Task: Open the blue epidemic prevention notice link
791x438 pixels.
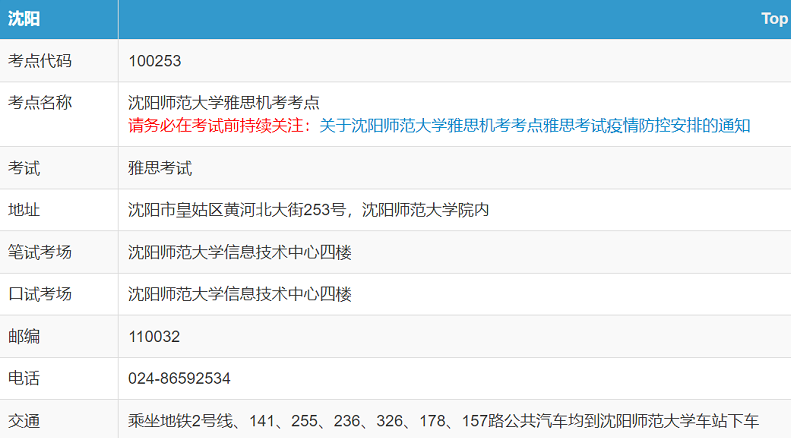Action: tap(535, 125)
